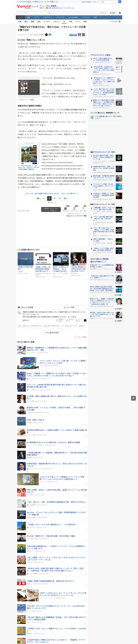Click the デマや誹謗中傷に備えよう fact check link
The width and height of the screenshot is (138, 644).
(109, 117)
